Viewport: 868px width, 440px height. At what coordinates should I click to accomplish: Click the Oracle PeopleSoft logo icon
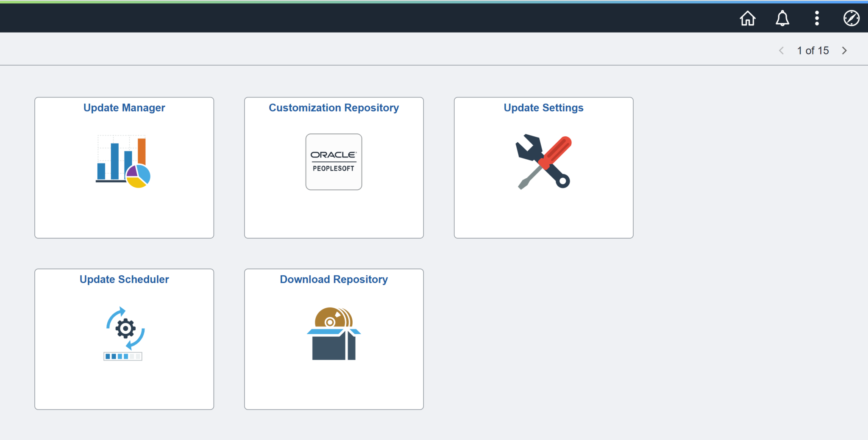point(334,162)
